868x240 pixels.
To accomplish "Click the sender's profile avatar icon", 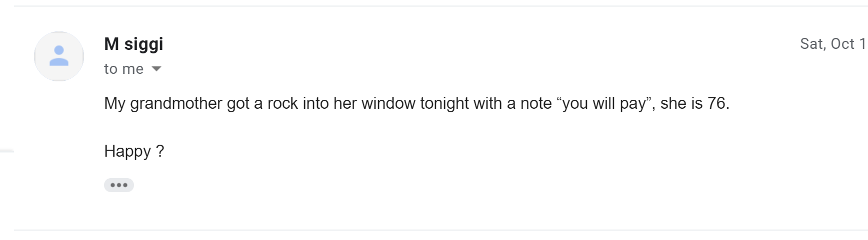I will 59,56.
